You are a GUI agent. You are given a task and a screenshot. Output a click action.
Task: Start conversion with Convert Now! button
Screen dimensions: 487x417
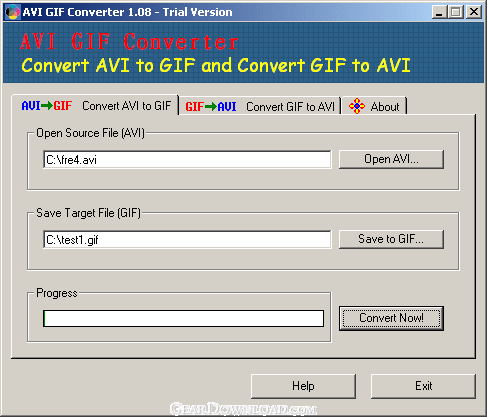[391, 318]
